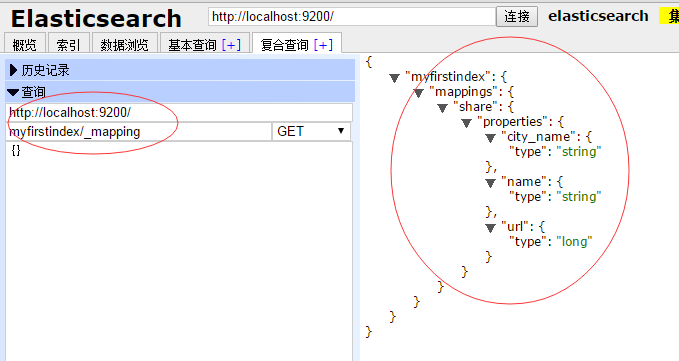Expand the 历史记录 history section
Screen dimensions: 679x361
(180, 70)
